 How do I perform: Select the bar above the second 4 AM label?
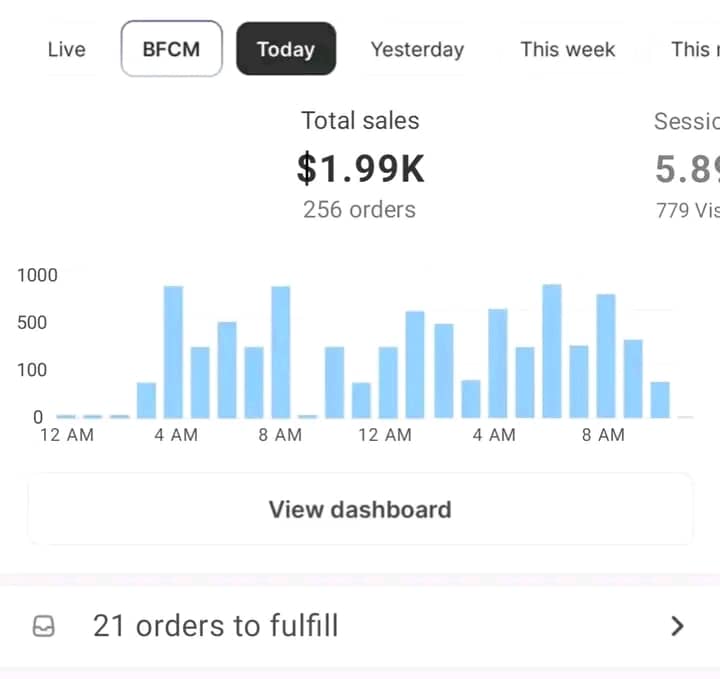tap(497, 363)
